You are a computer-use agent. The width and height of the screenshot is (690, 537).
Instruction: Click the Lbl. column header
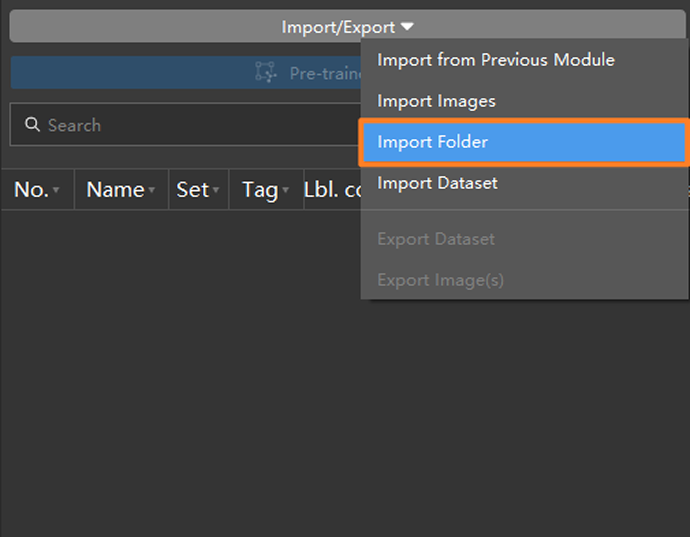332,190
